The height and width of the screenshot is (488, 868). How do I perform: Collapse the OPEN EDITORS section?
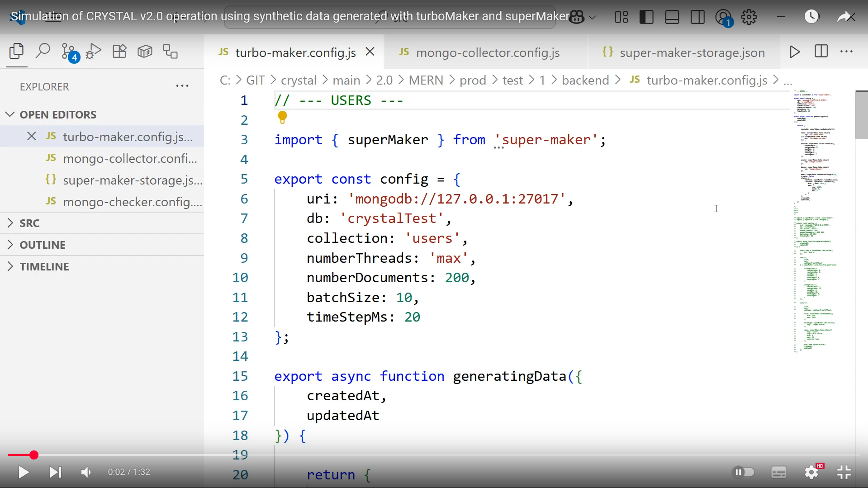102,114
